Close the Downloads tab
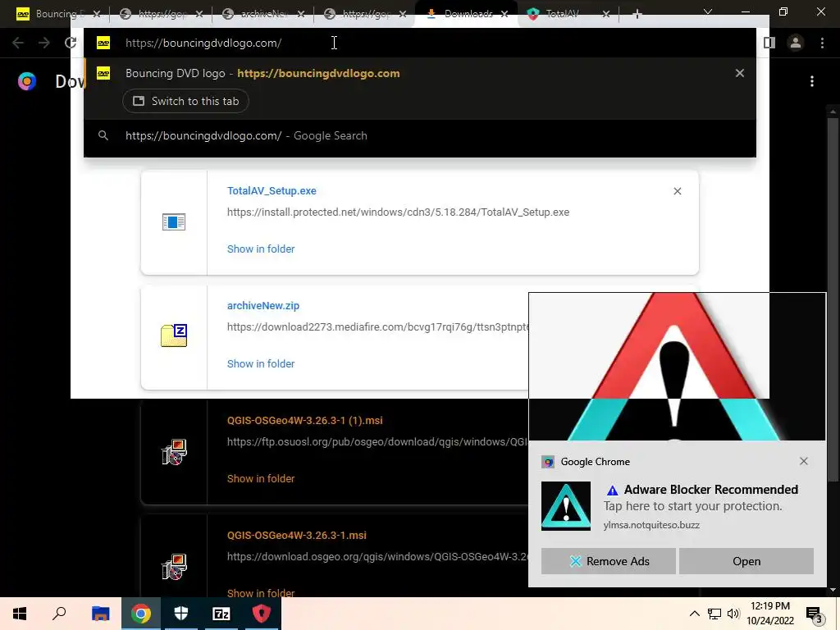Viewport: 840px width, 630px height. [x=504, y=14]
